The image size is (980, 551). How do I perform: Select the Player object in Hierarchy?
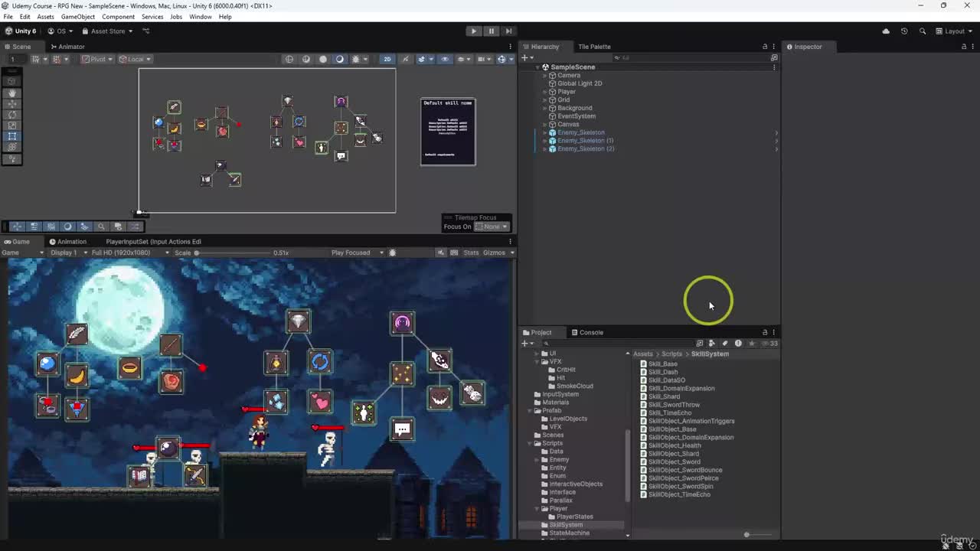[x=566, y=92]
